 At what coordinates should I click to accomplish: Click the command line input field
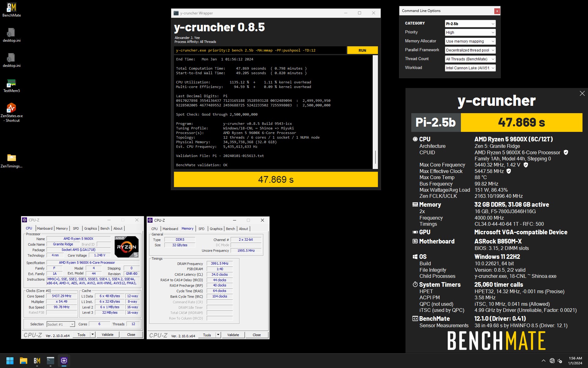[x=260, y=50]
